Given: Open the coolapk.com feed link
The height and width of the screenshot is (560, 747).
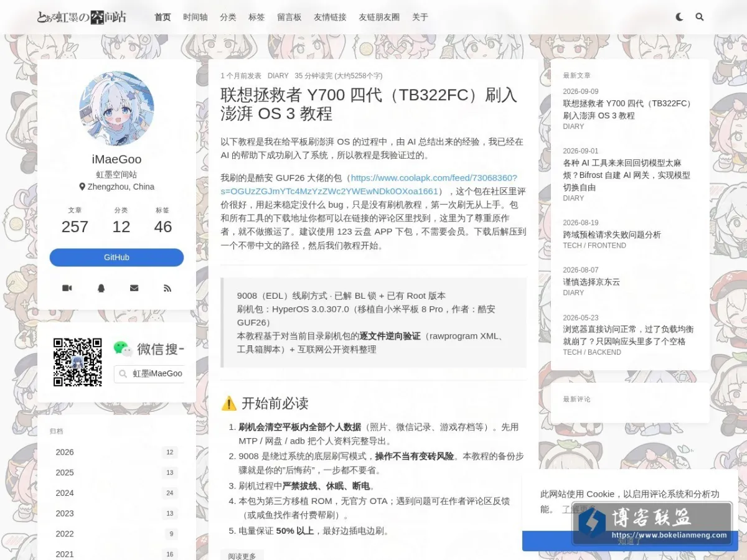Looking at the screenshot, I should click(x=369, y=184).
